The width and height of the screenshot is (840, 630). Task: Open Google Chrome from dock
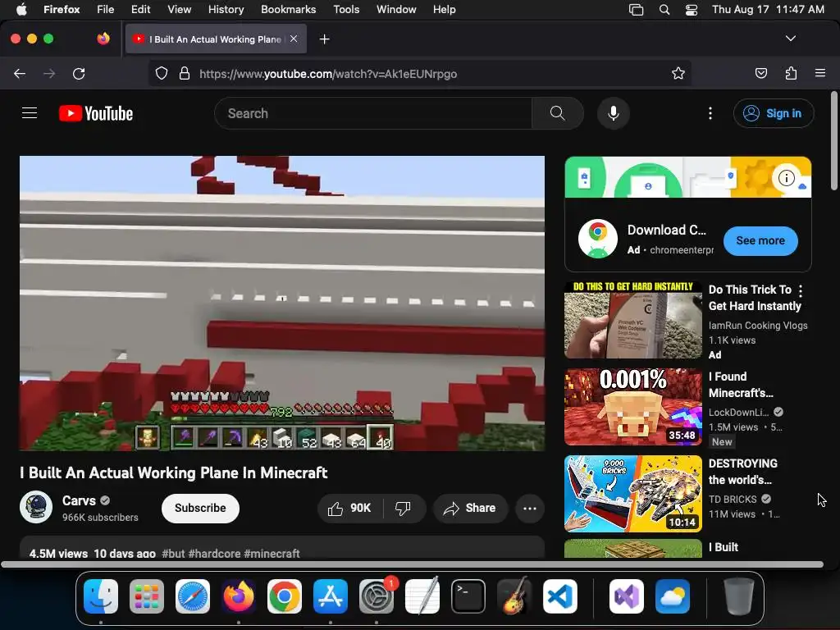pos(285,596)
